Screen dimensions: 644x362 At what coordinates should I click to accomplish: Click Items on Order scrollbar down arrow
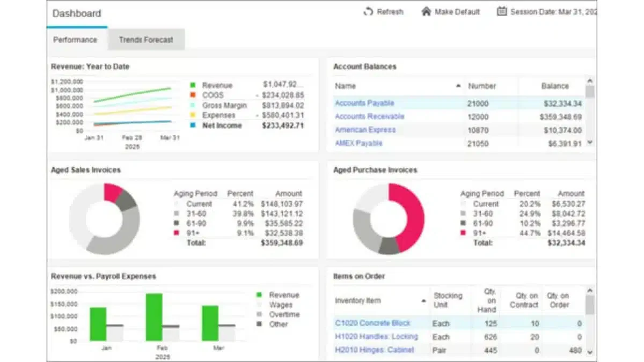point(590,352)
